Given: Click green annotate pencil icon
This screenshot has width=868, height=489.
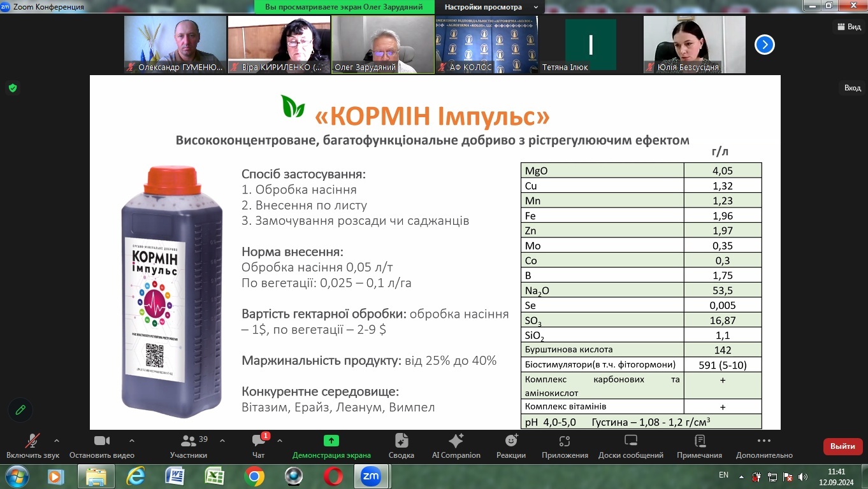Looking at the screenshot, I should click(20, 410).
